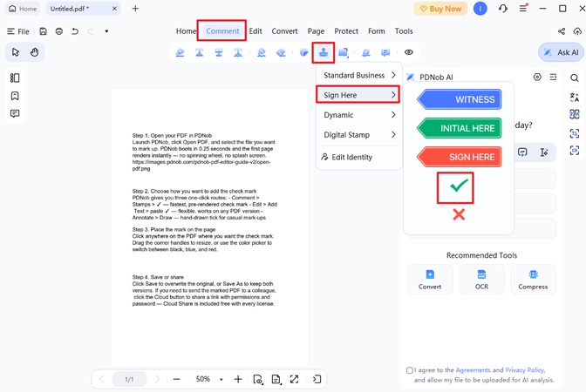Click the Print icon
The height and width of the screenshot is (392, 586).
coord(59,31)
